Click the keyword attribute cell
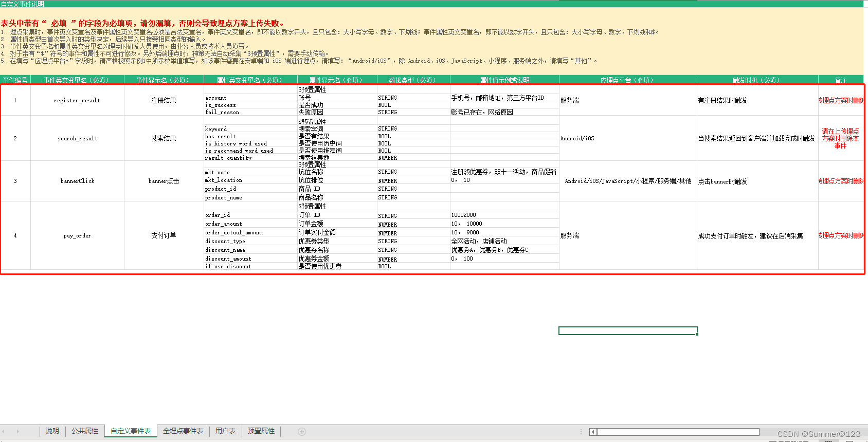Viewport: 868px width, 442px height. (250, 129)
